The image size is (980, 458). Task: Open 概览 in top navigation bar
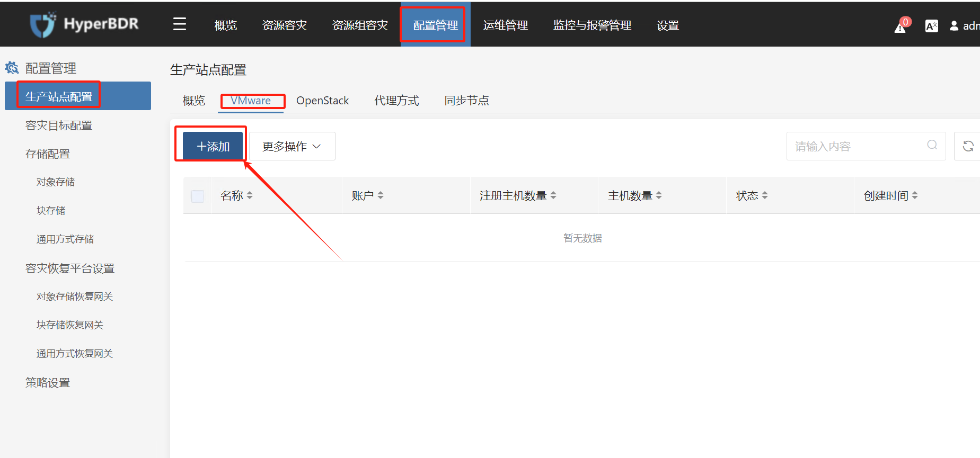point(225,25)
